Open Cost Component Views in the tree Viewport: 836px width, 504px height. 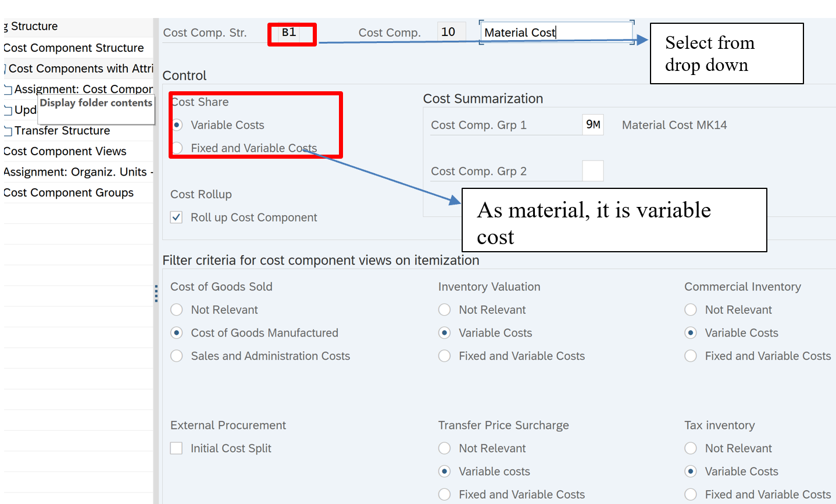pyautogui.click(x=65, y=151)
